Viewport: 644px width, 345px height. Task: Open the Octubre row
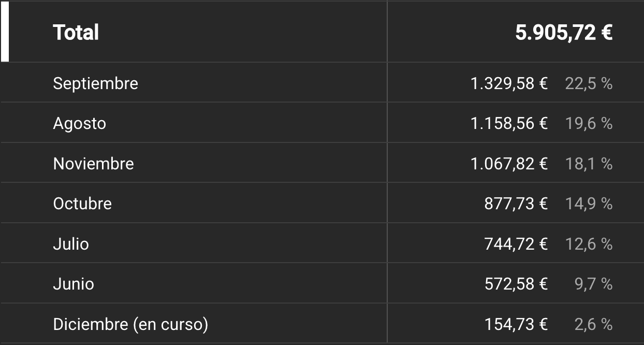(82, 204)
